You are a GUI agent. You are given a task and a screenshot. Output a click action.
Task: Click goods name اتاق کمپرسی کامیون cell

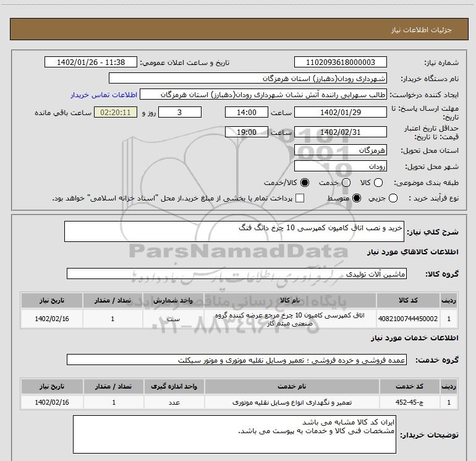point(290,319)
